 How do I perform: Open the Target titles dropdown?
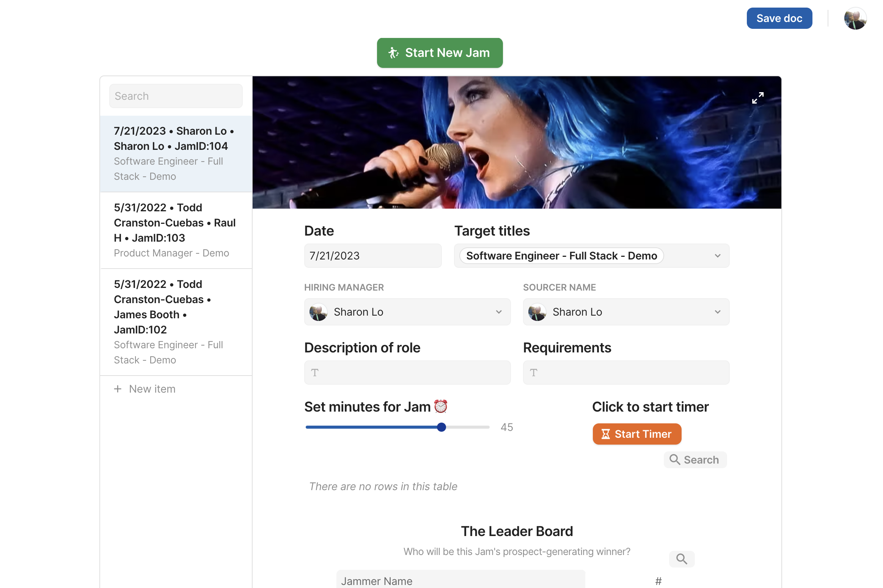click(x=717, y=256)
